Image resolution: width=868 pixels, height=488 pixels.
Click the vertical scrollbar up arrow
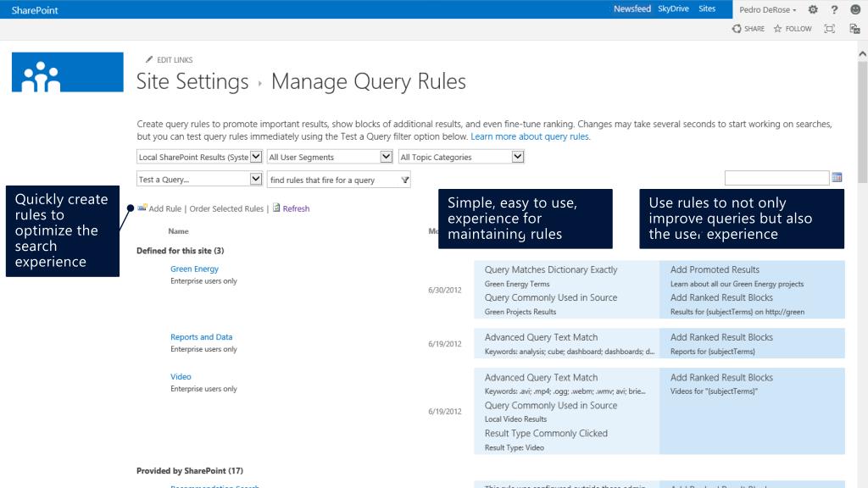point(862,53)
